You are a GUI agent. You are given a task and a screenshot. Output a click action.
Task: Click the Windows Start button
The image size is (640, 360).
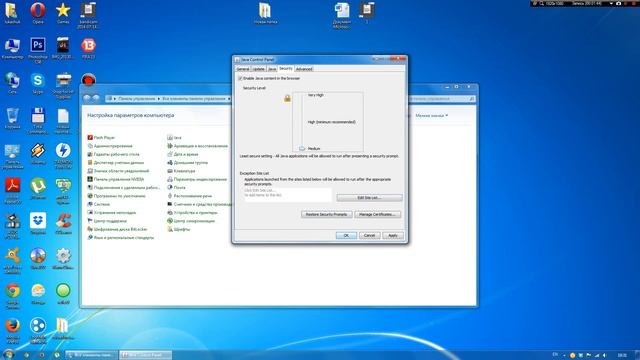9,354
